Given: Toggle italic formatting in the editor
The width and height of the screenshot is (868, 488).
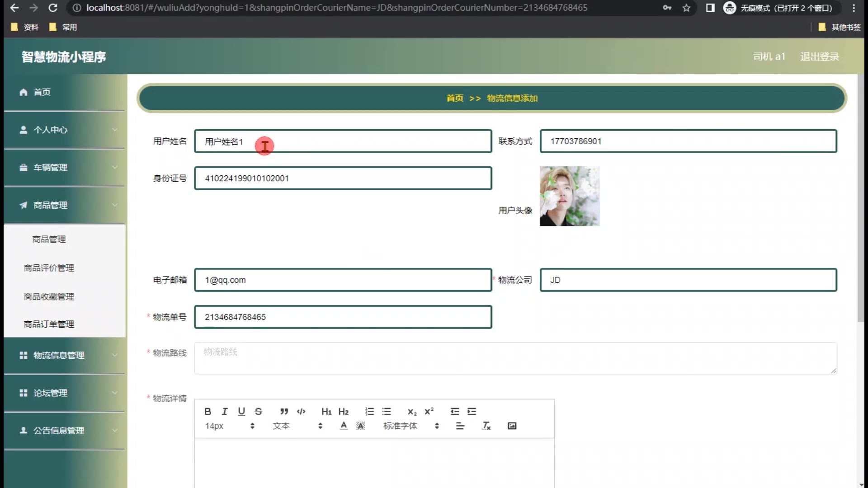Looking at the screenshot, I should 225,411.
